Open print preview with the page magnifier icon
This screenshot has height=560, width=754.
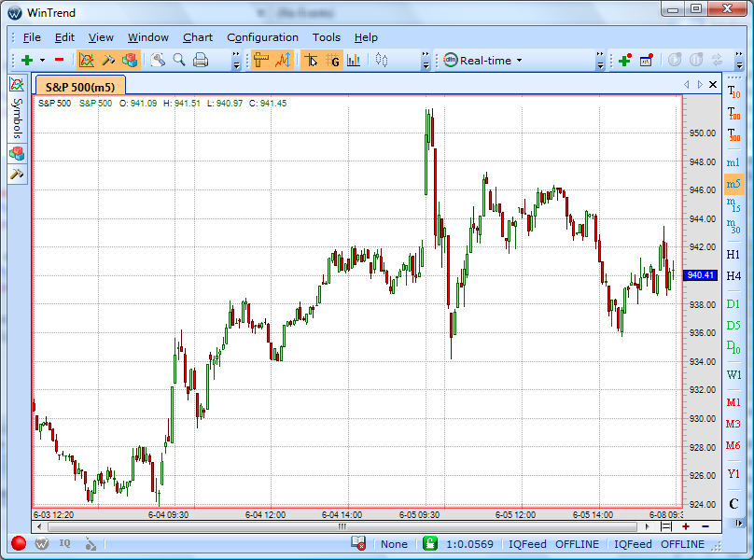158,60
